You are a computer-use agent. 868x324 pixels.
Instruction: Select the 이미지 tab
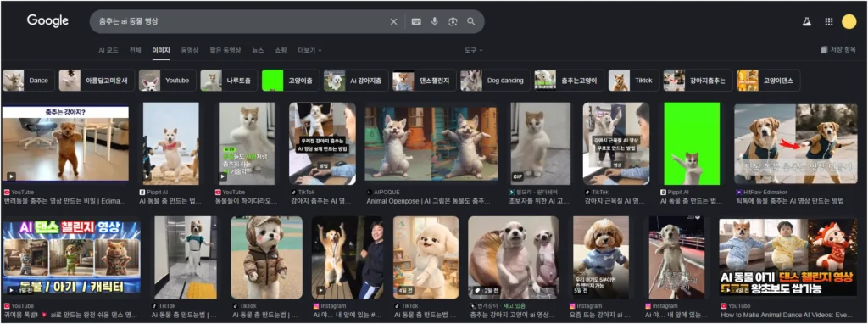pos(161,50)
